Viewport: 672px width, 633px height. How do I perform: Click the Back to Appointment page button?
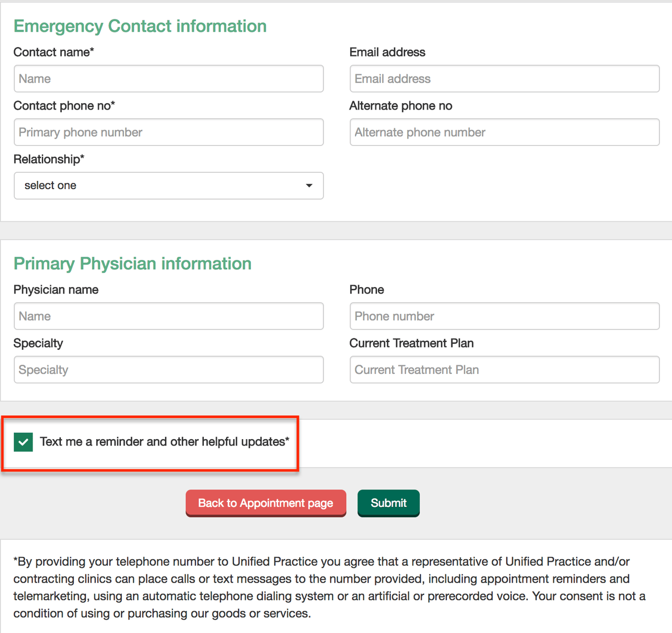coord(265,503)
